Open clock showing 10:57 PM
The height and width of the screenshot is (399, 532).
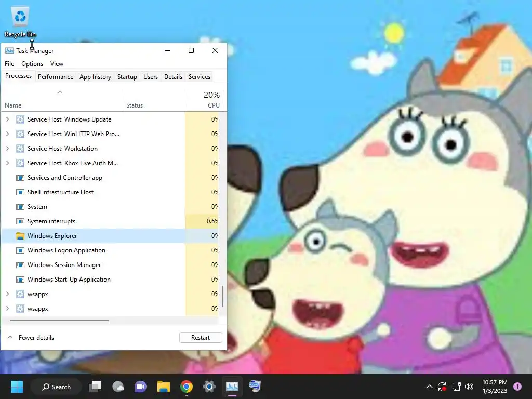pyautogui.click(x=495, y=387)
